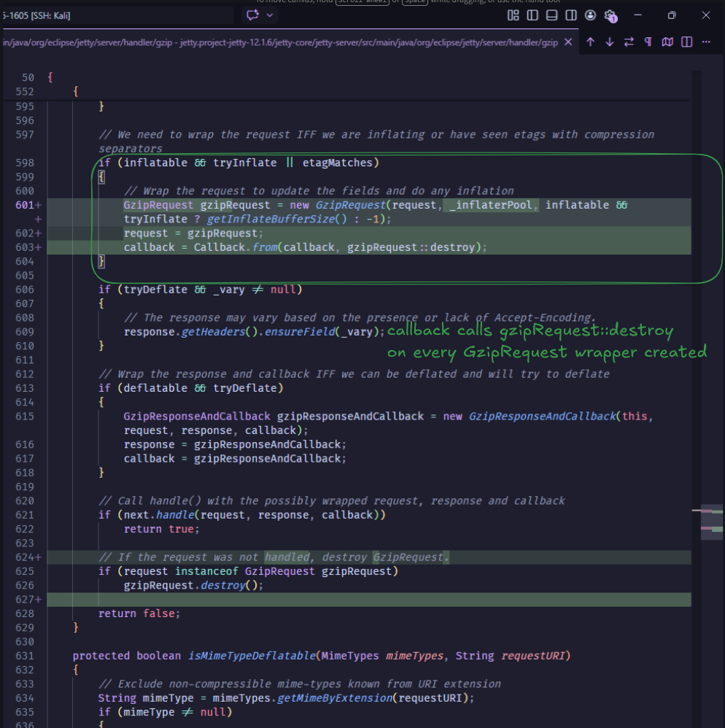The image size is (725, 728).
Task: Click the swap left and right sides icon
Action: coord(629,42)
